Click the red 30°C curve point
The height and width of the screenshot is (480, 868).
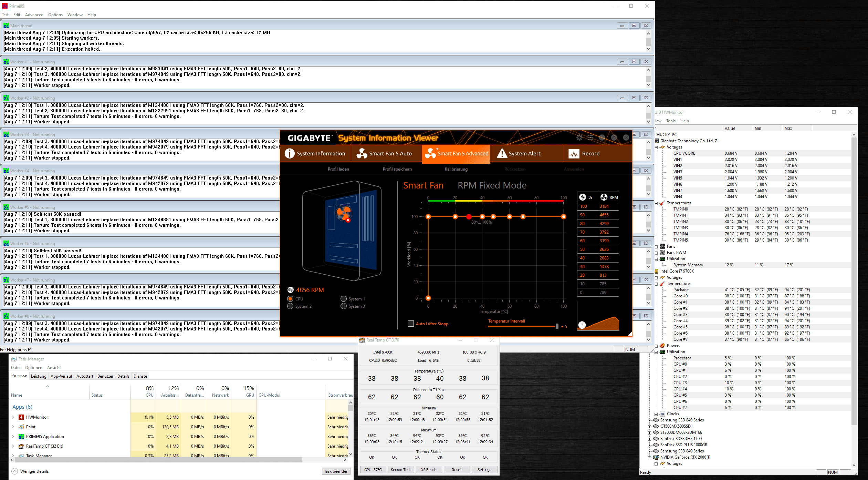[x=469, y=217]
